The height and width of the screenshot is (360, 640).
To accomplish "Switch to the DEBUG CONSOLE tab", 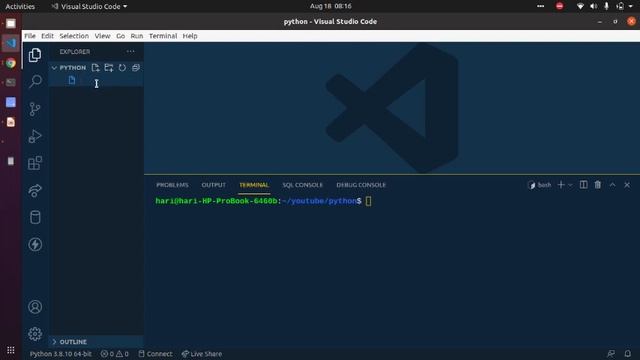I will pyautogui.click(x=361, y=185).
